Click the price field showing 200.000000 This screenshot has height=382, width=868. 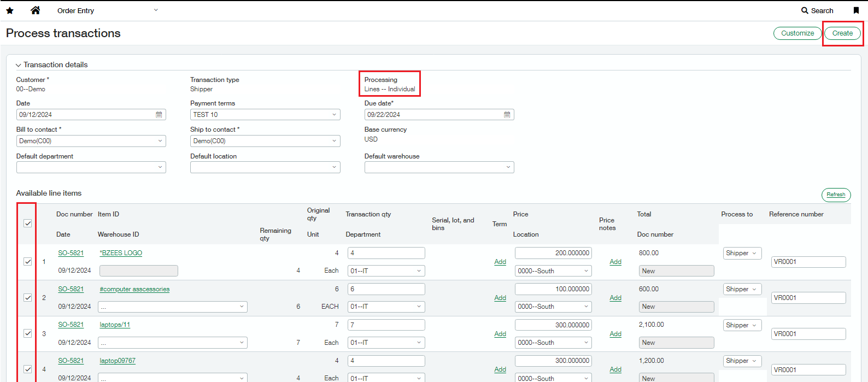[x=553, y=253]
